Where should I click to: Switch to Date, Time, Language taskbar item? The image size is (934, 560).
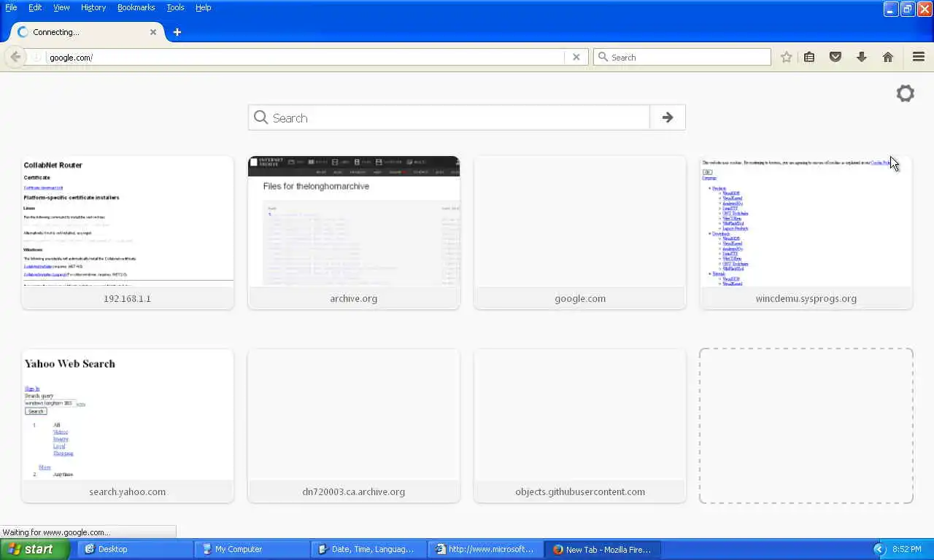[x=368, y=549]
